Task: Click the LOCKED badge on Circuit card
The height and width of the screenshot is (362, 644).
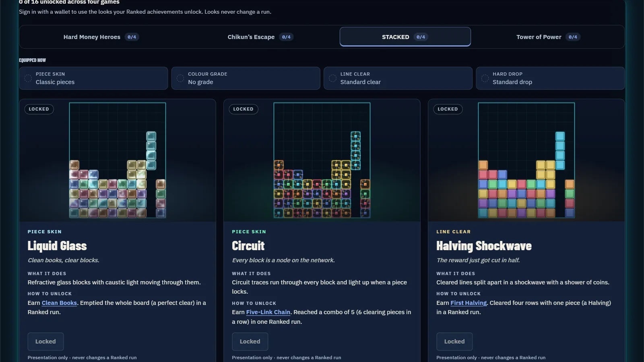Action: 244,109
